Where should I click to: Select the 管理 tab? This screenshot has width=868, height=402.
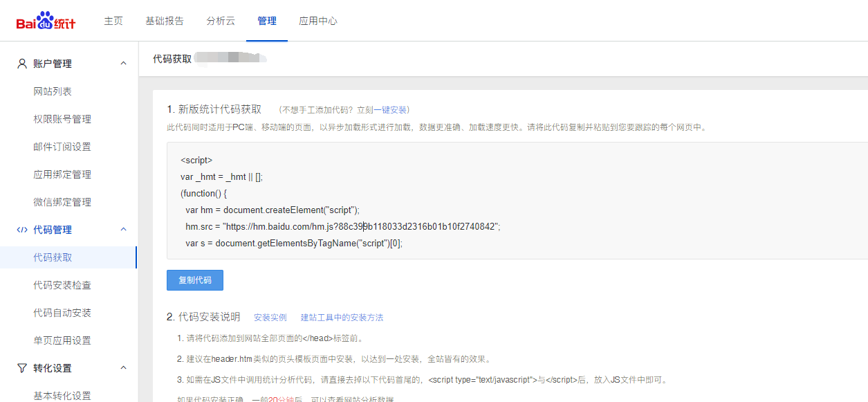point(267,21)
